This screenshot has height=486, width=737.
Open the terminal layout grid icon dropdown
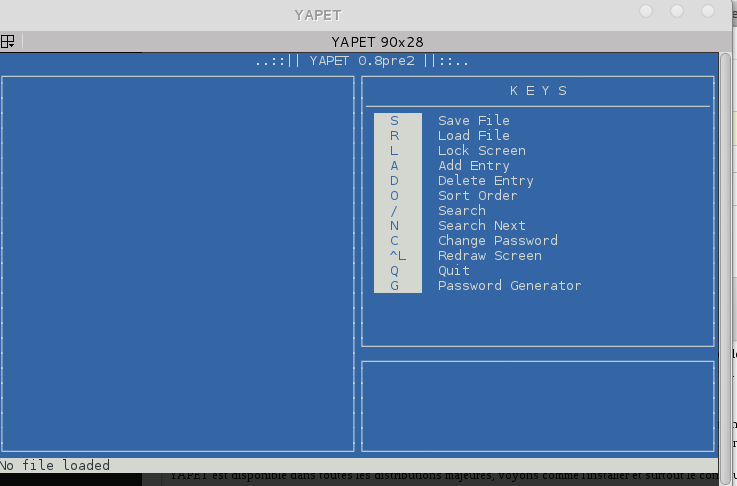coord(8,41)
